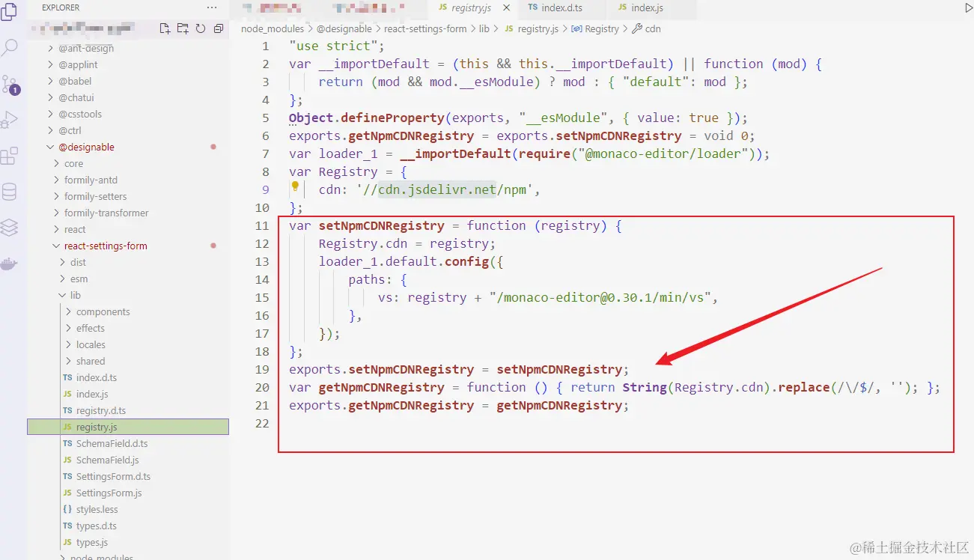Click the New Folder icon in Explorer
974x560 pixels.
coord(183,28)
